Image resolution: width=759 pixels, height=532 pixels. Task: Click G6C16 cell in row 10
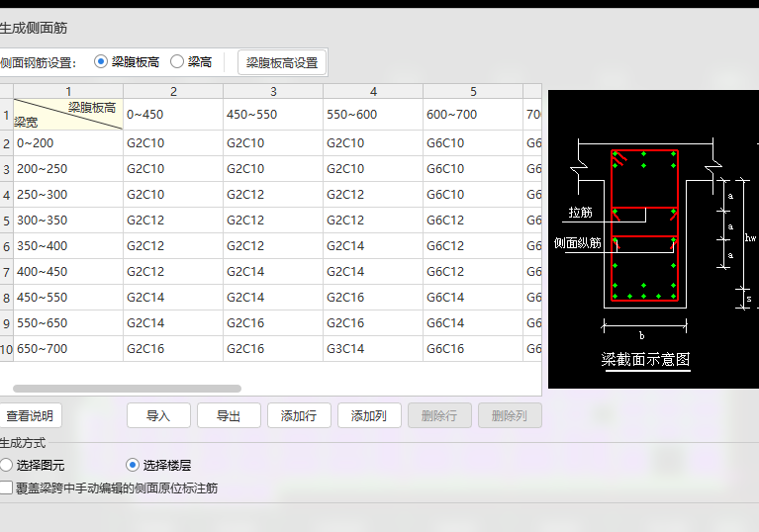coord(473,349)
